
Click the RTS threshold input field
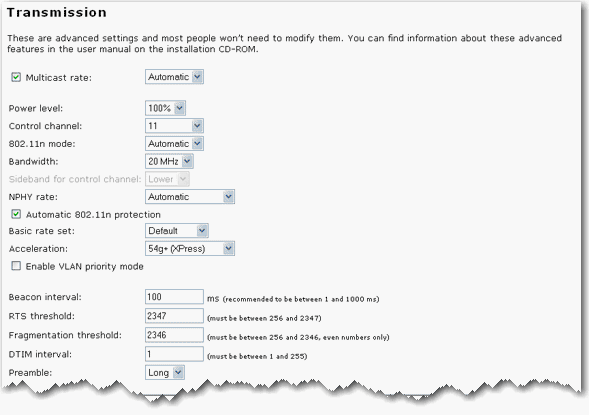pos(174,316)
